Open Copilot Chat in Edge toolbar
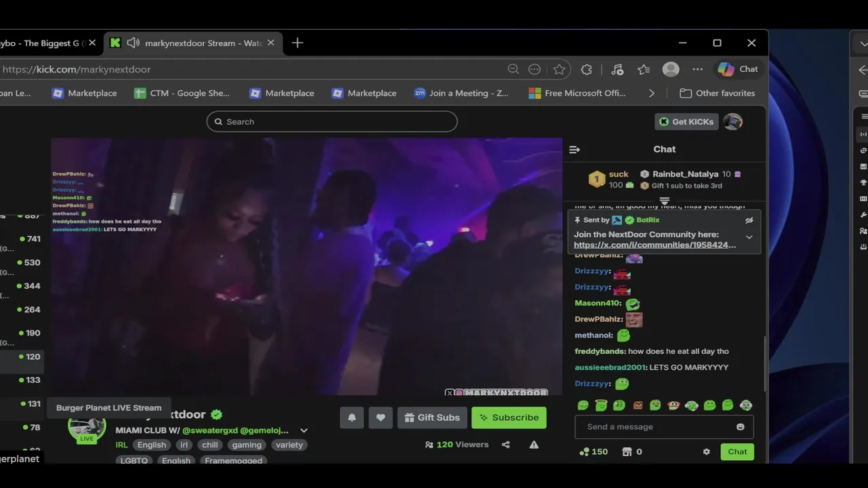The height and width of the screenshot is (488, 868). 738,69
